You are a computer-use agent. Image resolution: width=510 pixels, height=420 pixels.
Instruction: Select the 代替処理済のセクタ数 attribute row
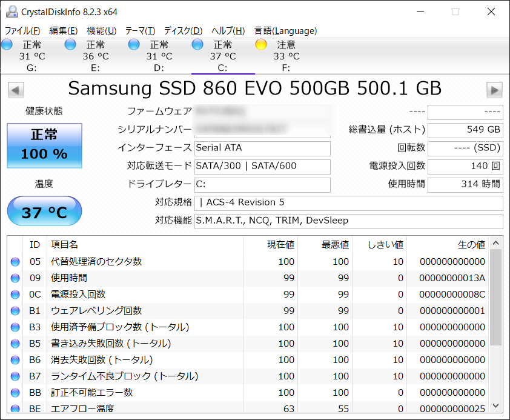point(248,262)
